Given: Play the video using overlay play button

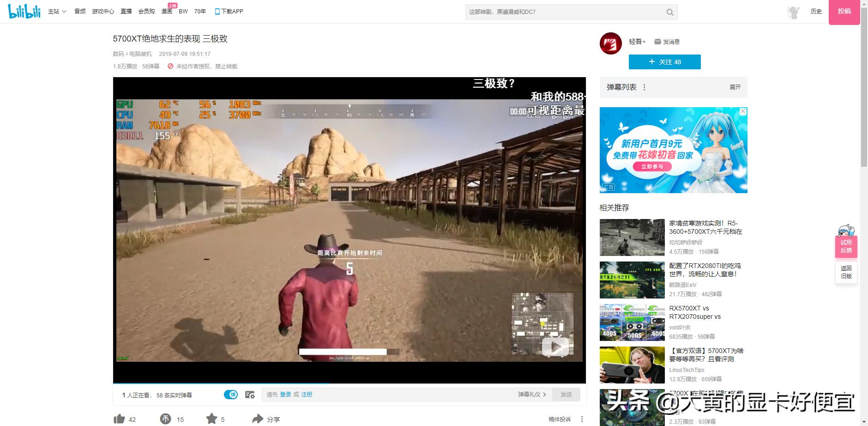Looking at the screenshot, I should [x=555, y=347].
